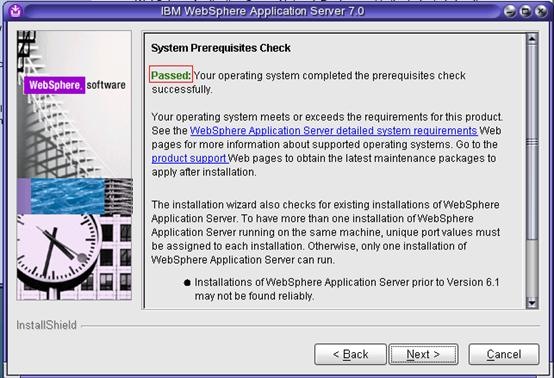Screen dimensions: 554x378
Task: Maximize the WebSphere installer window
Action: [x=525, y=11]
